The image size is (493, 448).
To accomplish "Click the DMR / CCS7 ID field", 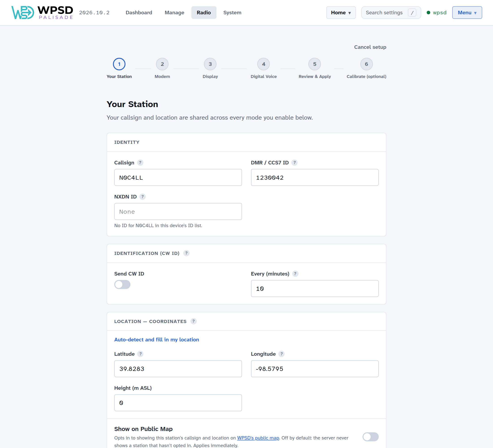I will coord(314,177).
